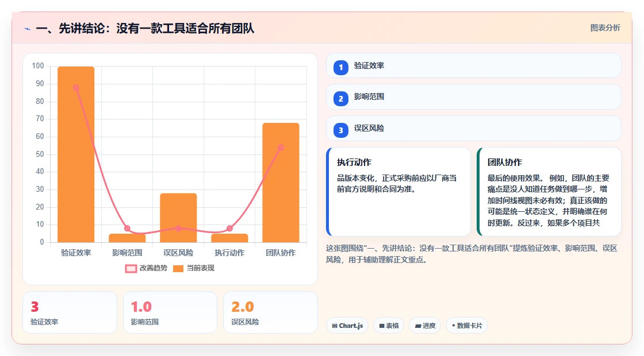Click the 表格 tag chip

pos(389,326)
